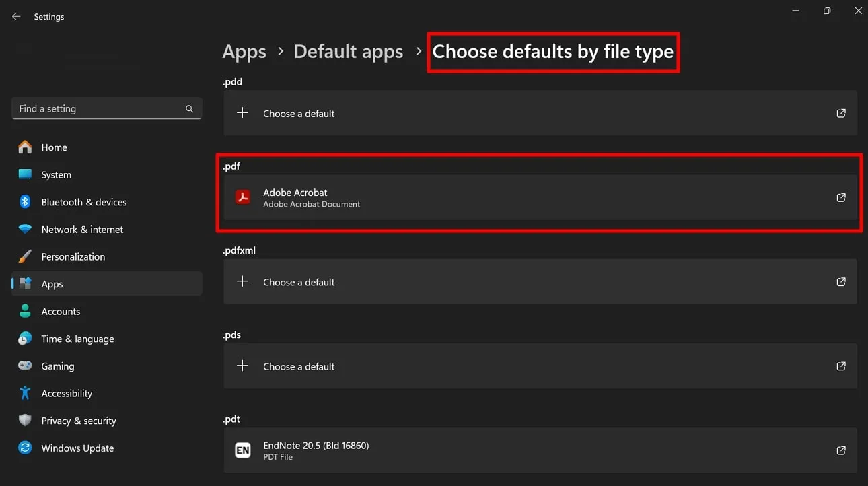This screenshot has height=486, width=868.
Task: Open the Apps breadcrumb link
Action: point(244,51)
